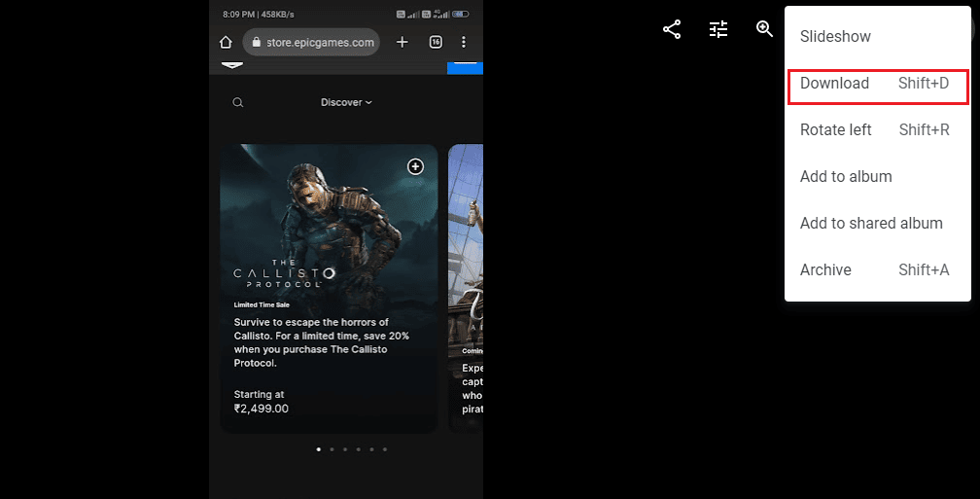This screenshot has width=980, height=499.
Task: Open the edit adjustments sliders icon
Action: 718,29
